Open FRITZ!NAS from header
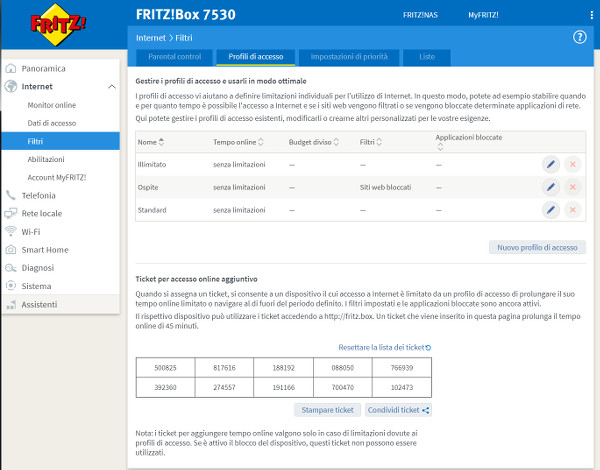The height and width of the screenshot is (470, 600). (x=420, y=15)
